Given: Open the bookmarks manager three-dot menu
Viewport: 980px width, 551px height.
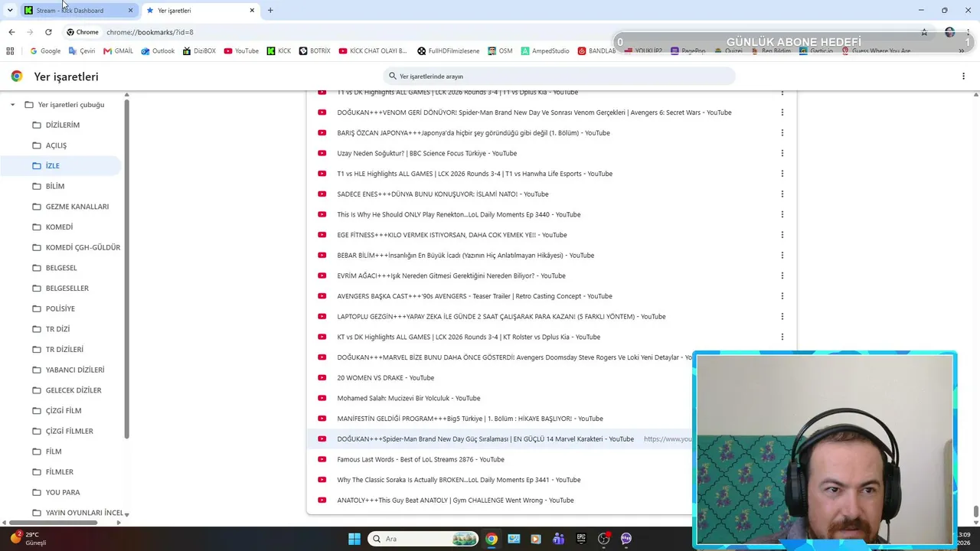Looking at the screenshot, I should point(963,77).
